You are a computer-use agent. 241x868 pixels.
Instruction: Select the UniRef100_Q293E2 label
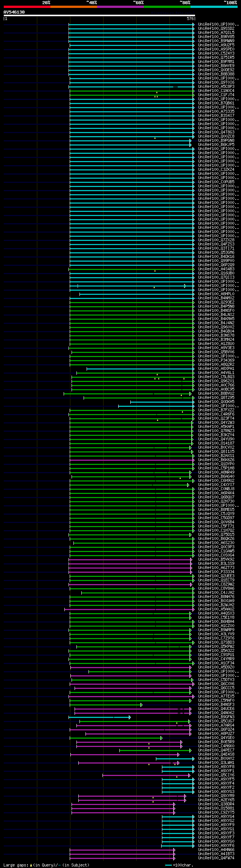pos(216,302)
